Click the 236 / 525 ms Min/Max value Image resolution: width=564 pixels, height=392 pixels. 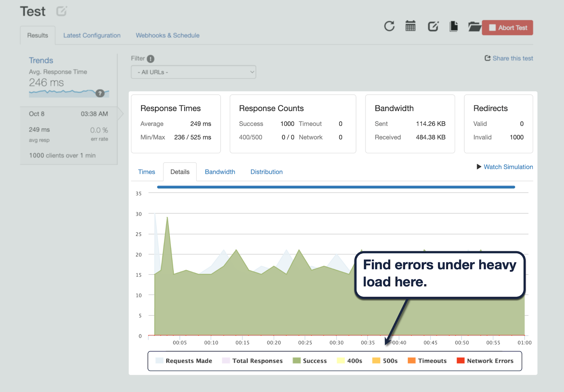pyautogui.click(x=192, y=137)
